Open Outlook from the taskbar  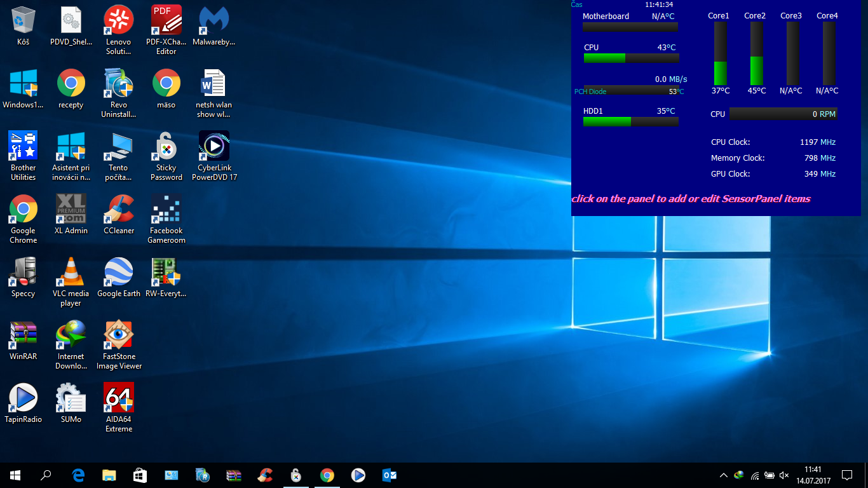tap(390, 475)
